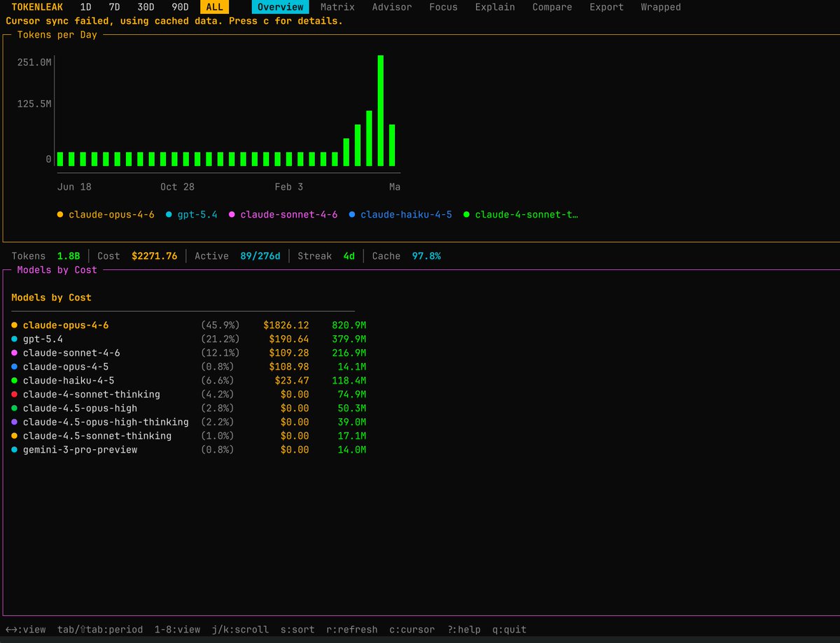Image resolution: width=840 pixels, height=643 pixels.
Task: Click the blue dot beside claude-haiku-4-5 in the chart legend
Action: (352, 215)
